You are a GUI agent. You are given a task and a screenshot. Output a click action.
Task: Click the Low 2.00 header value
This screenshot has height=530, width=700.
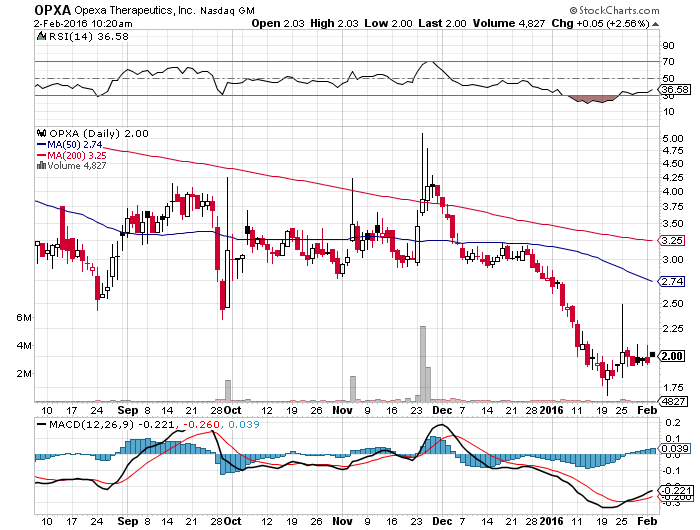coord(388,23)
